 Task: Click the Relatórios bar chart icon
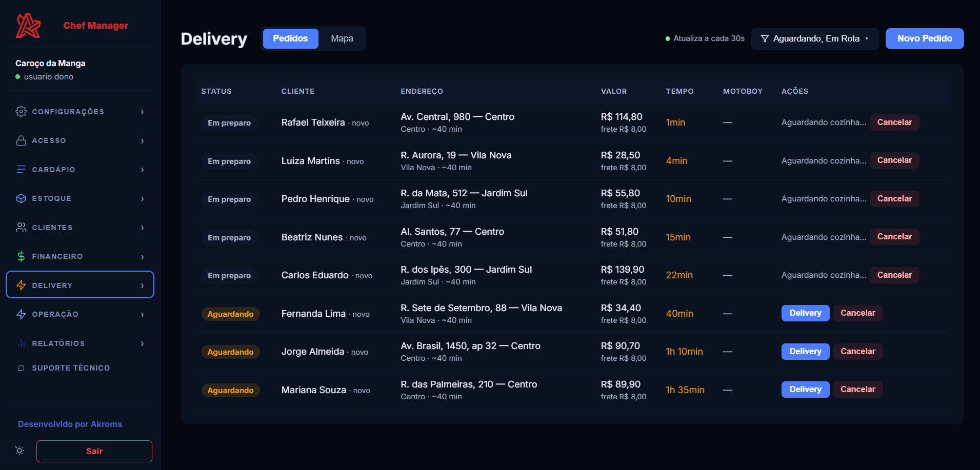click(21, 343)
